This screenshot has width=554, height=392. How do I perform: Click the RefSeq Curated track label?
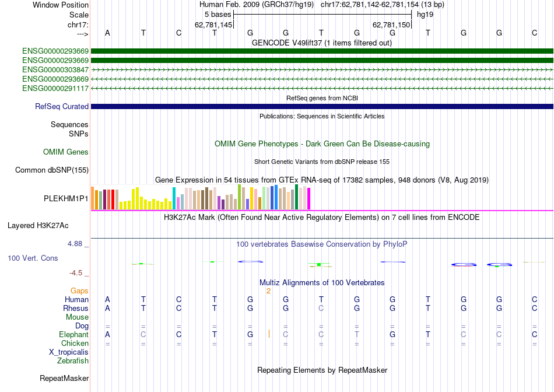pos(62,106)
